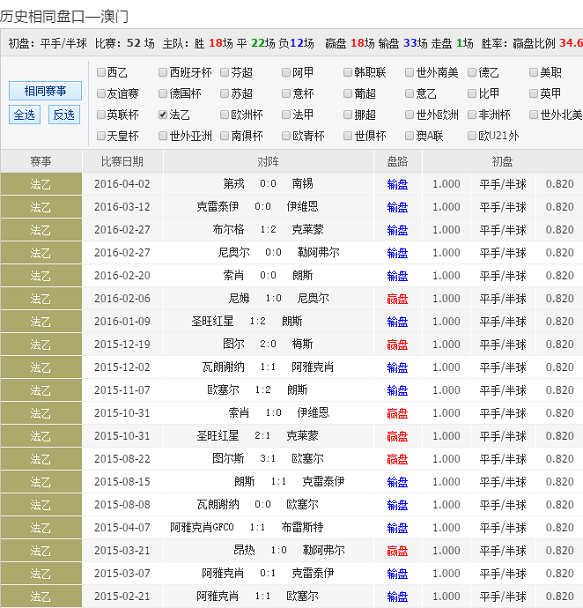Check the 葡超 checkbox
Screen dimensions: 583x608
tap(348, 93)
